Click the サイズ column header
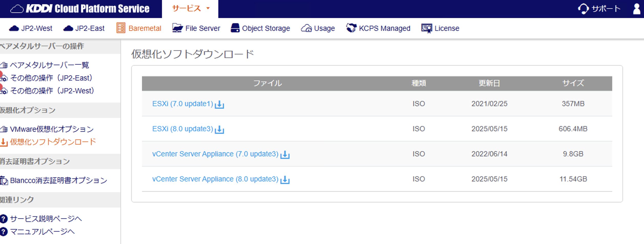The width and height of the screenshot is (644, 244). 573,83
